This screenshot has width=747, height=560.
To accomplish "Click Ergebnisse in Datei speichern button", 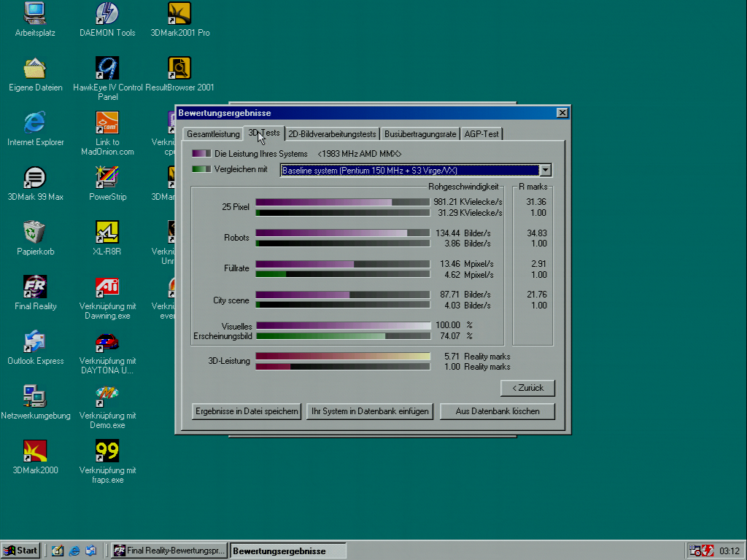I will point(247,411).
